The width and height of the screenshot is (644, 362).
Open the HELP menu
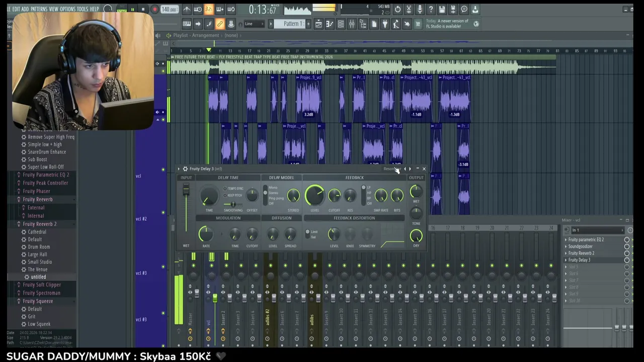[94, 9]
